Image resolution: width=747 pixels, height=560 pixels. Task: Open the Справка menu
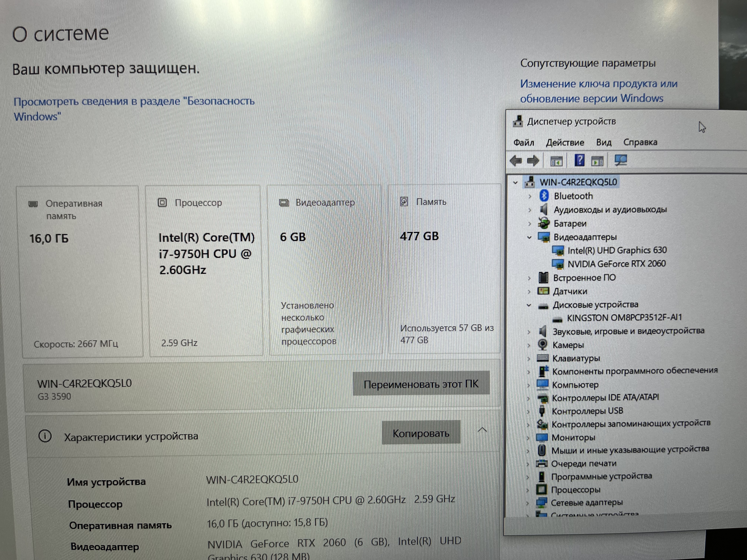pyautogui.click(x=640, y=142)
